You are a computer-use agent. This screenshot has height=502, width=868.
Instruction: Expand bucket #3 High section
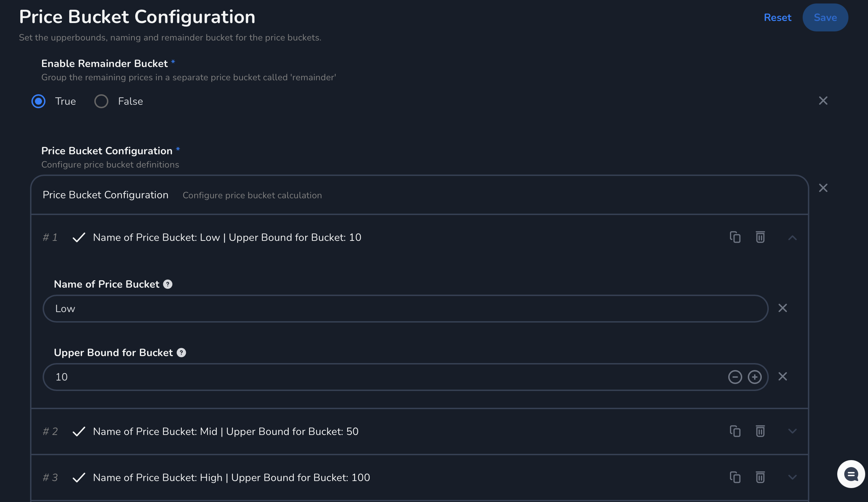pyautogui.click(x=792, y=478)
